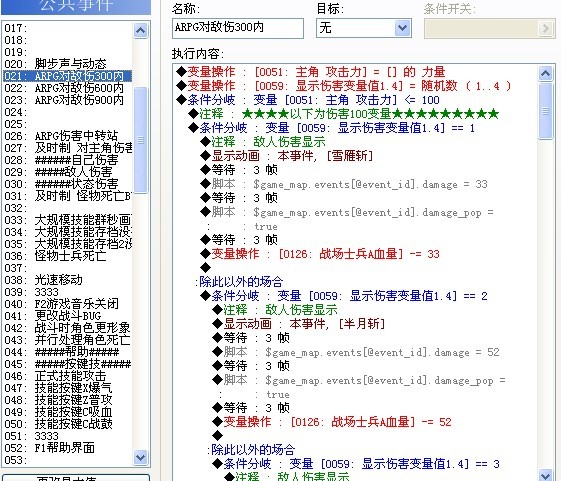
Task: Select 条件分岐 显示伤害变量值1.4 == 2
Action: pos(343,296)
